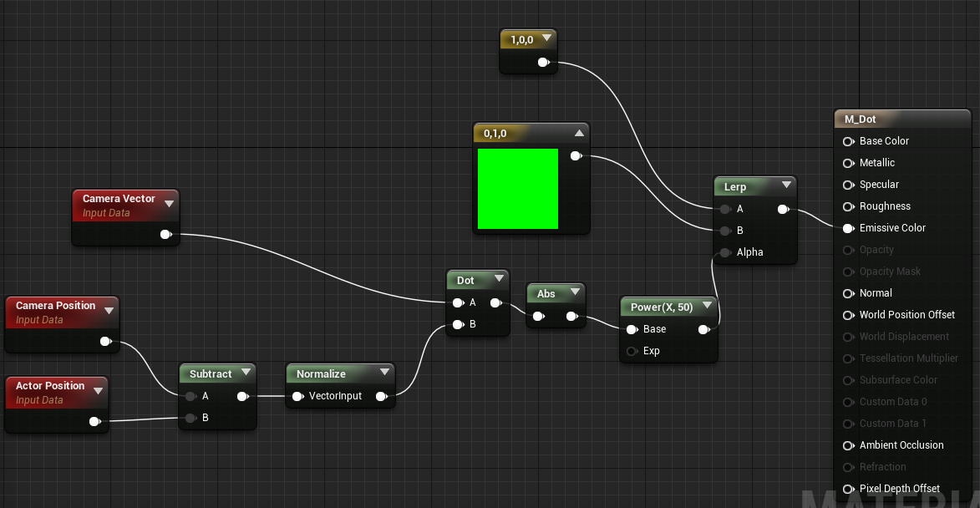This screenshot has height=508, width=980.
Task: Expand the Camera Vector node
Action: (170, 204)
